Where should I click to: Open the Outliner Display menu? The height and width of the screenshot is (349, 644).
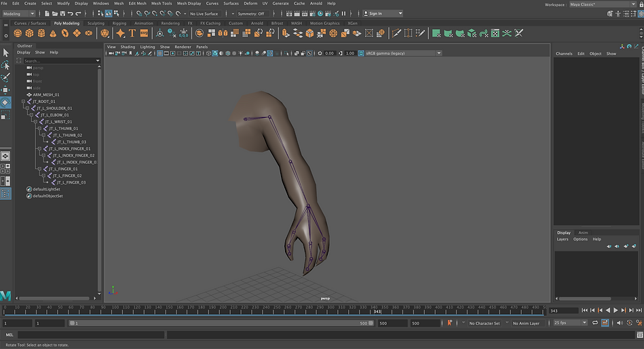(23, 52)
